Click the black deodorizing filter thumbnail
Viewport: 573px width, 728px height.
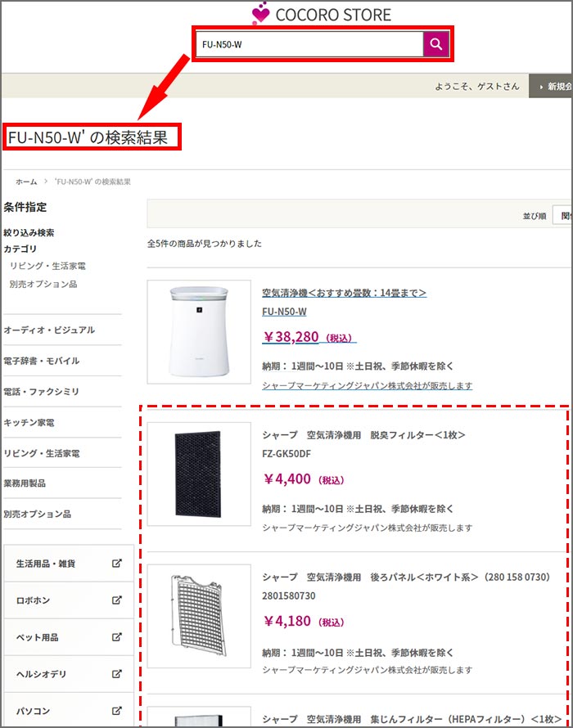pyautogui.click(x=199, y=474)
